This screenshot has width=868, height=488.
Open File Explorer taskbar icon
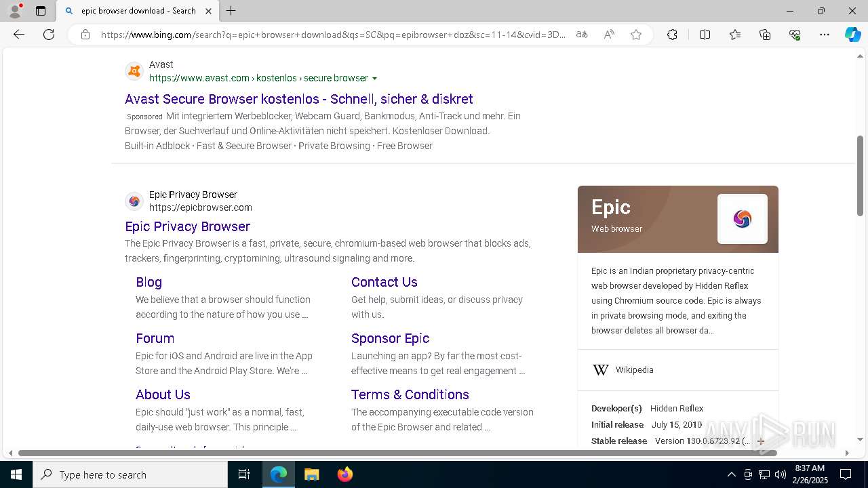click(x=311, y=474)
